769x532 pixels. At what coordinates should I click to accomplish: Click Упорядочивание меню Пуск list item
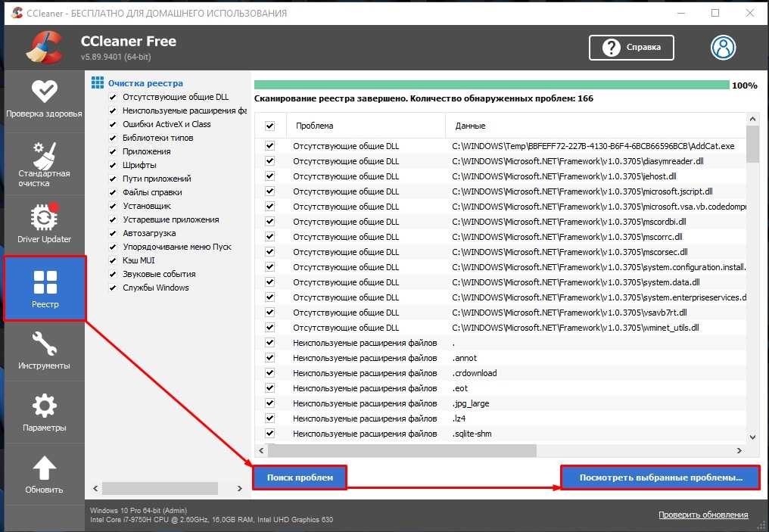tap(177, 247)
